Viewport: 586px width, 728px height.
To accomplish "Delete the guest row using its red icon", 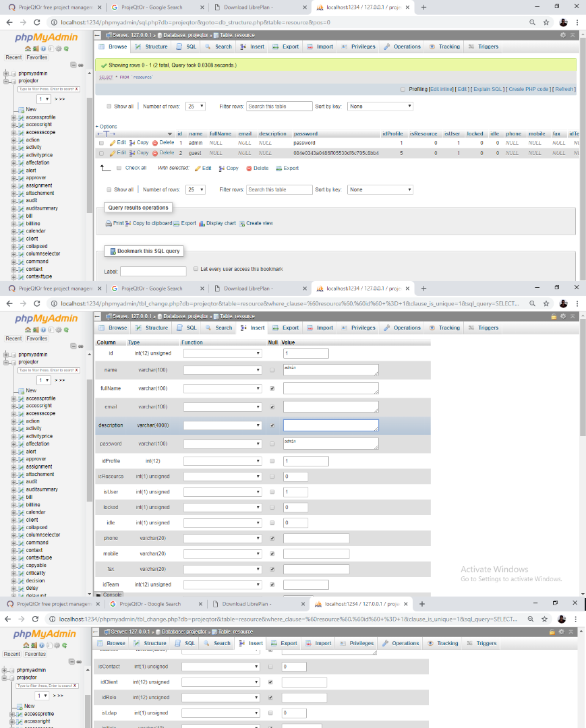I will [x=155, y=154].
